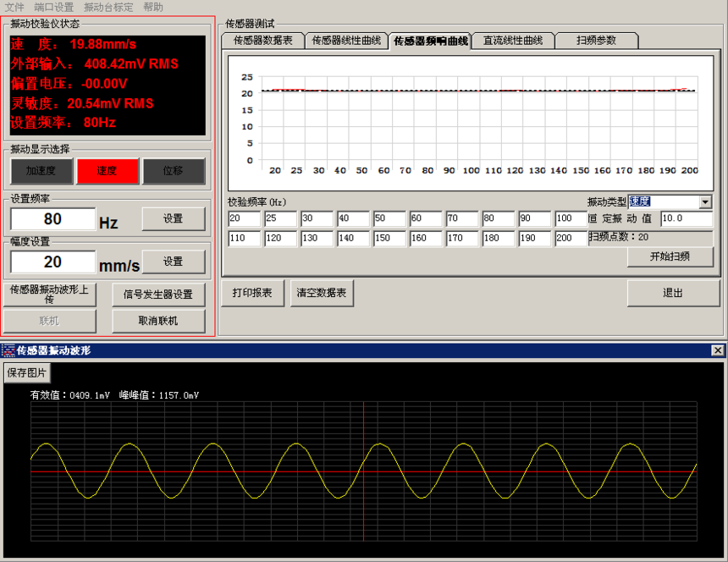Toggle 加速度 vibration display
Image resolution: width=728 pixels, height=562 pixels.
(41, 171)
